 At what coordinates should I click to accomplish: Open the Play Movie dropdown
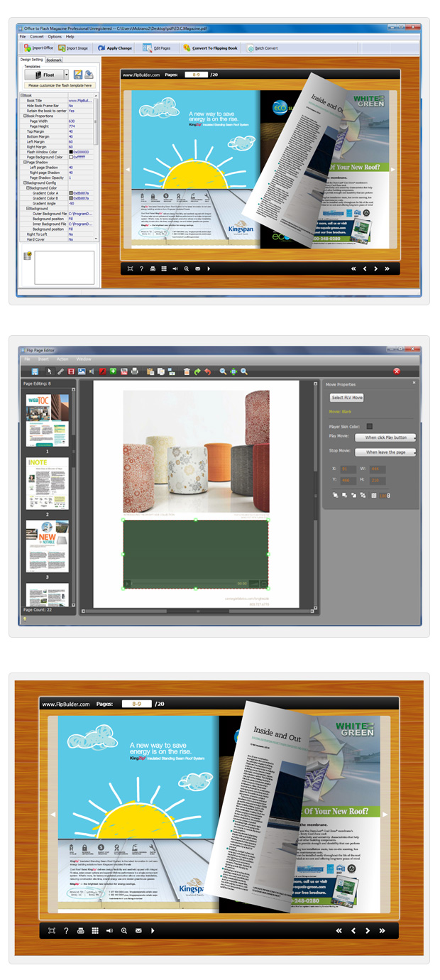385,437
